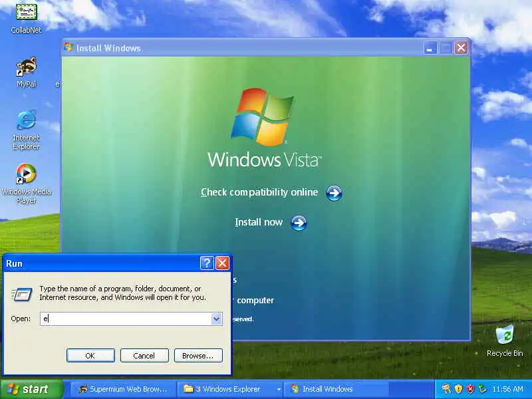Expand the Windows Explorer group arrow
532x399 pixels.
279,390
